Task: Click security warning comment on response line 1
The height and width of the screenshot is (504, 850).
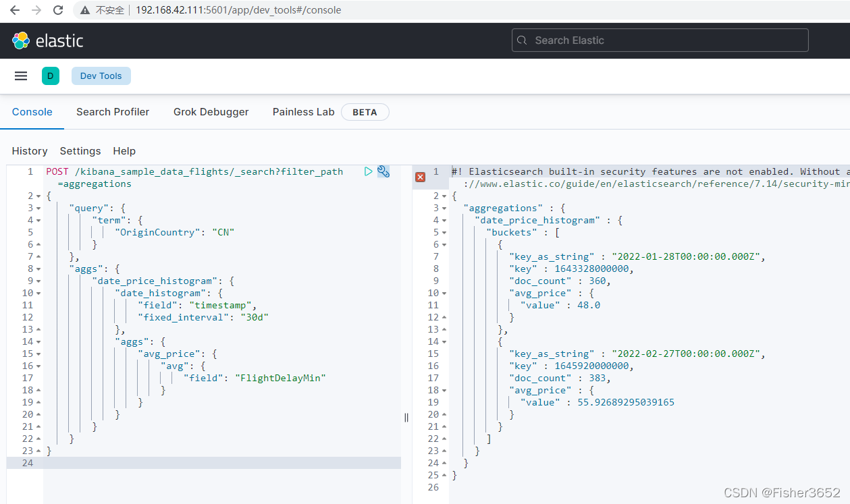Action: (x=650, y=177)
